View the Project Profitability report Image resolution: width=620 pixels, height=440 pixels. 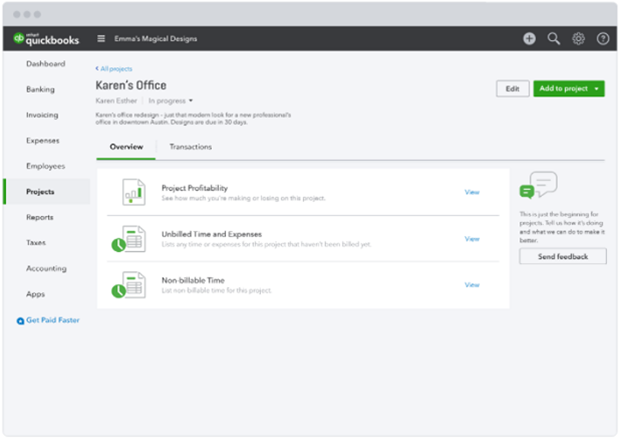pyautogui.click(x=472, y=192)
